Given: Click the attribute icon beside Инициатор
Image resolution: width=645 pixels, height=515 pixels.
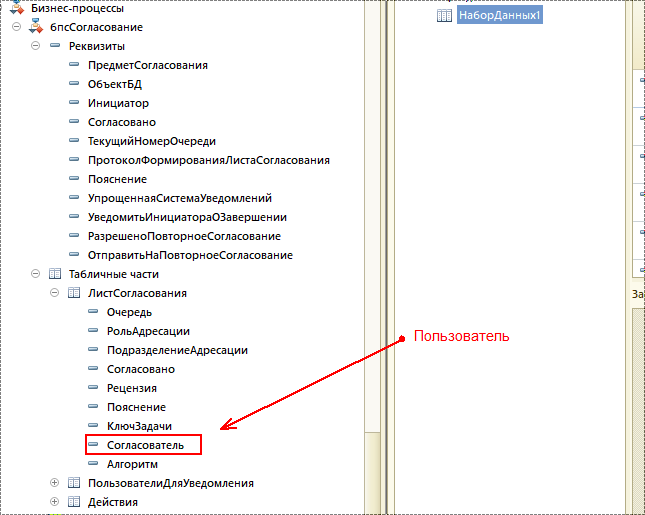Looking at the screenshot, I should click(x=74, y=102).
